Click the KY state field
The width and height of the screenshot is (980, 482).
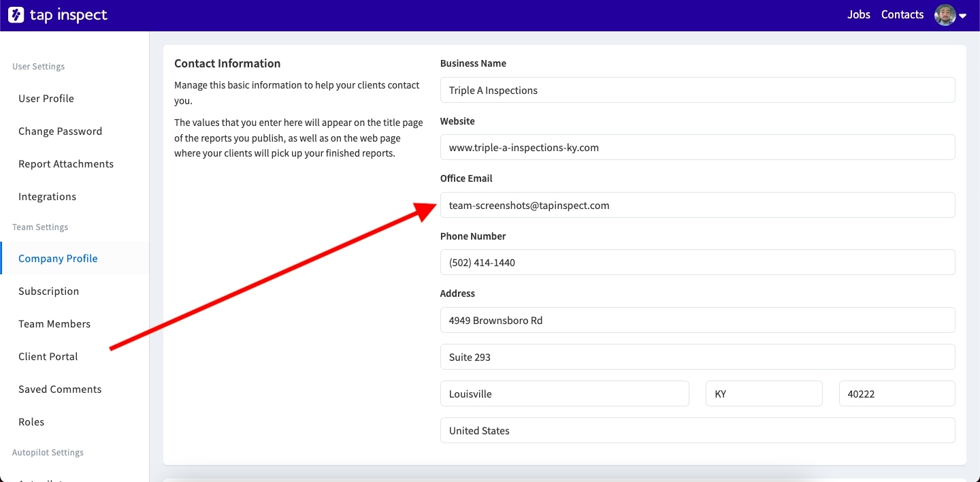click(x=764, y=393)
